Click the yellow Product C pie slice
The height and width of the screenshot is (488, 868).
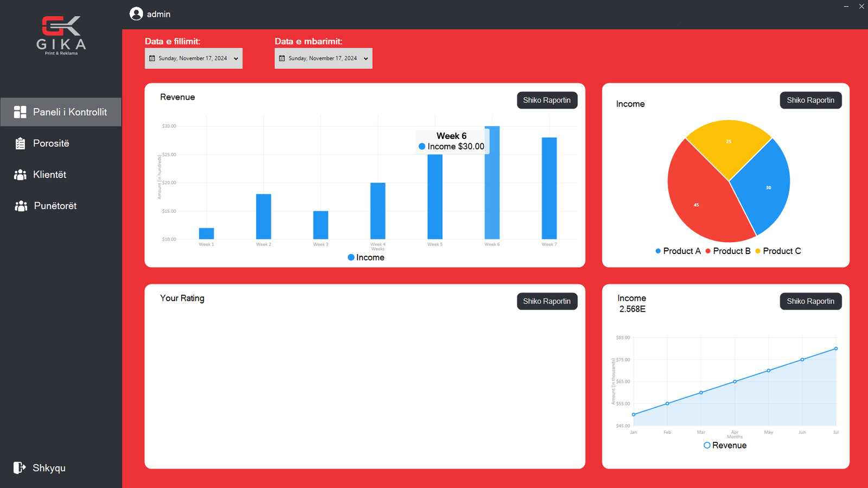(729, 144)
